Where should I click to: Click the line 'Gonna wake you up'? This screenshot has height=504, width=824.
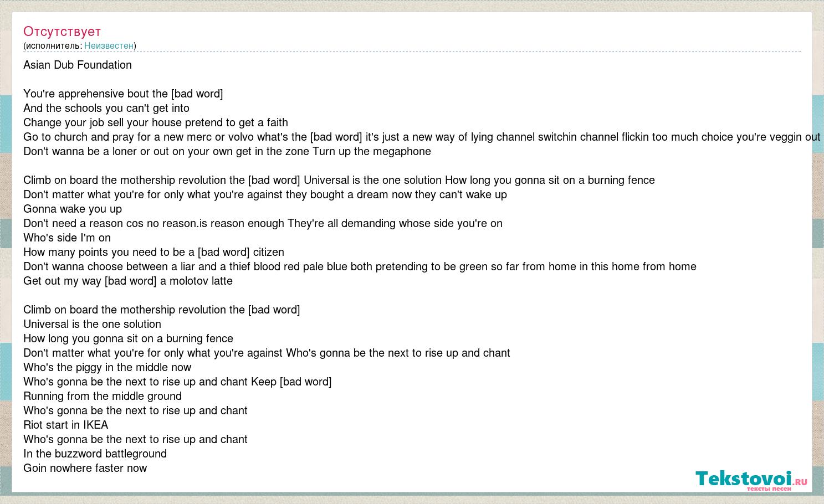pos(73,209)
